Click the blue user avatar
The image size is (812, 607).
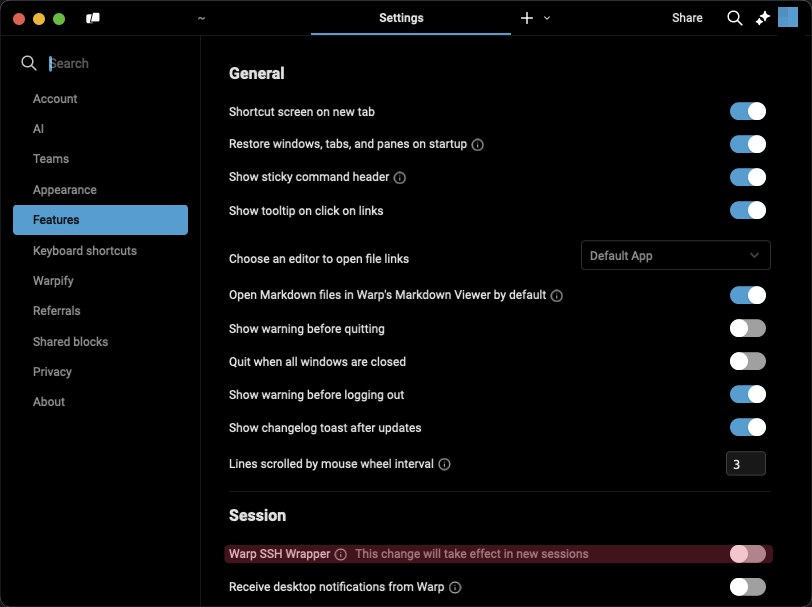788,17
